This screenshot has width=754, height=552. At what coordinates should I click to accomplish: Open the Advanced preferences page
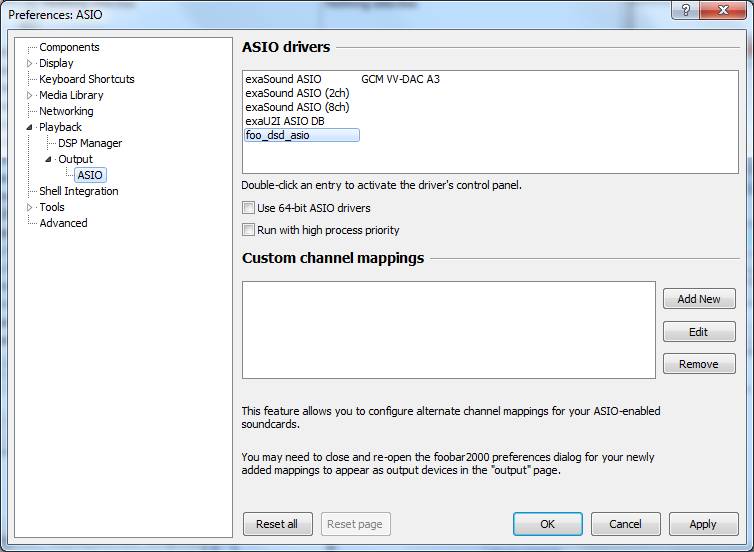pyautogui.click(x=63, y=223)
